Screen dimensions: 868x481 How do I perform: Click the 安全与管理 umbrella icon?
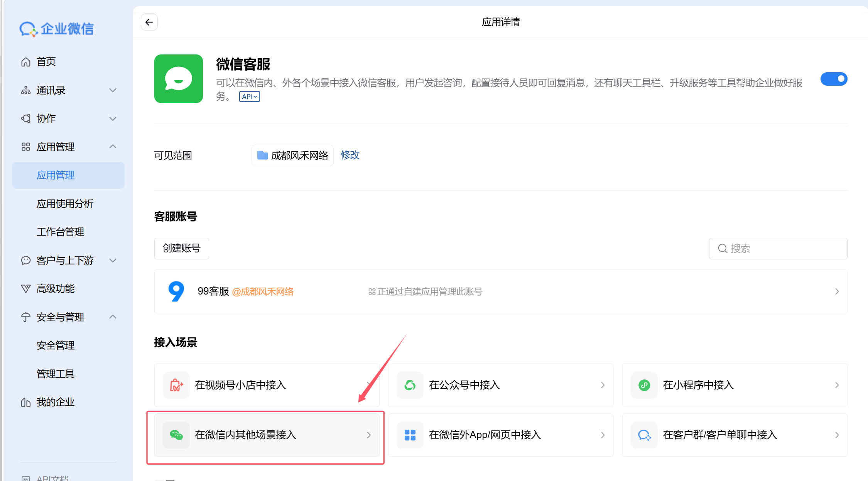26,317
